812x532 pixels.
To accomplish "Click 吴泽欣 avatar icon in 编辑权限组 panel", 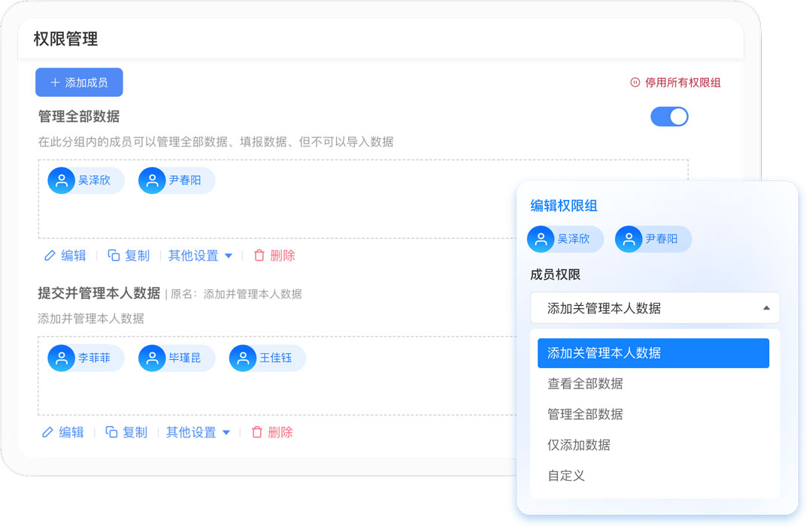I will (541, 239).
